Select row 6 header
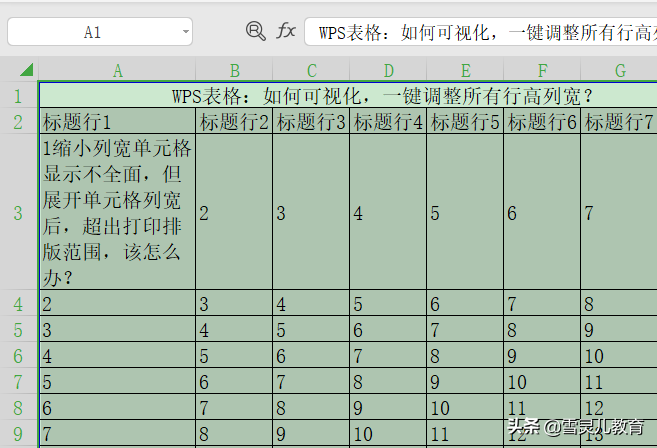This screenshot has width=657, height=448. pos(18,356)
